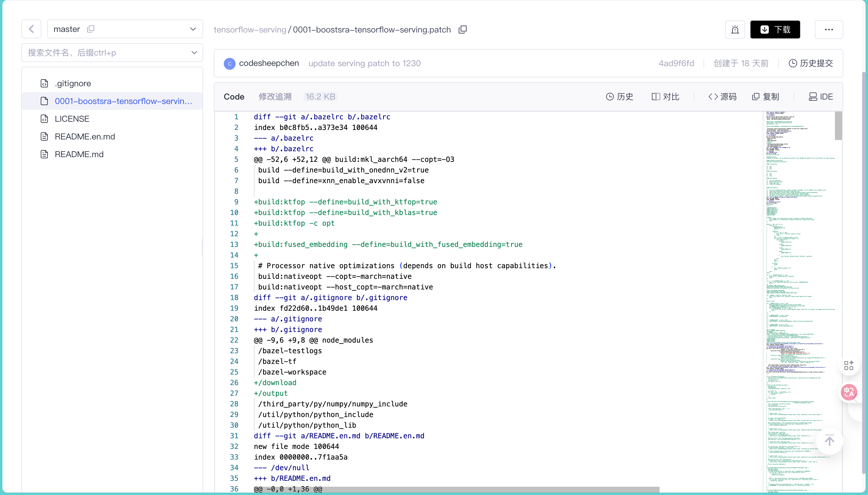The width and height of the screenshot is (868, 495).
Task: Expand the file search dropdown arrow
Action: click(194, 52)
